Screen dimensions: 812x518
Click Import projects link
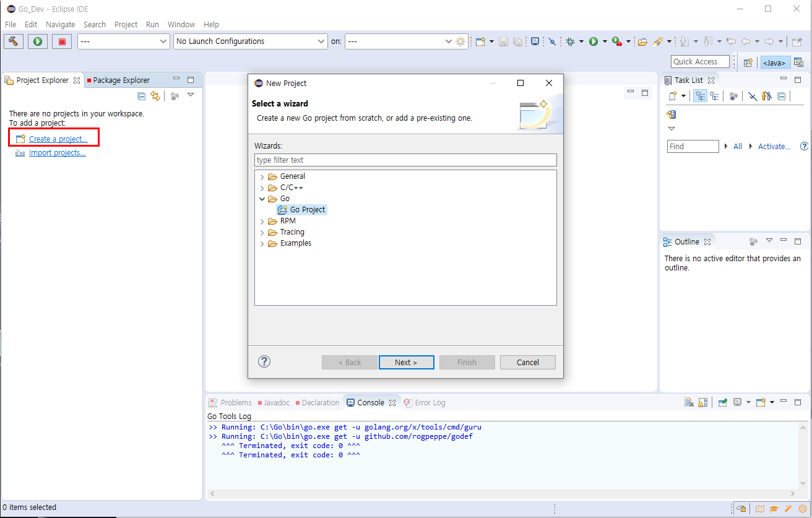click(x=58, y=153)
